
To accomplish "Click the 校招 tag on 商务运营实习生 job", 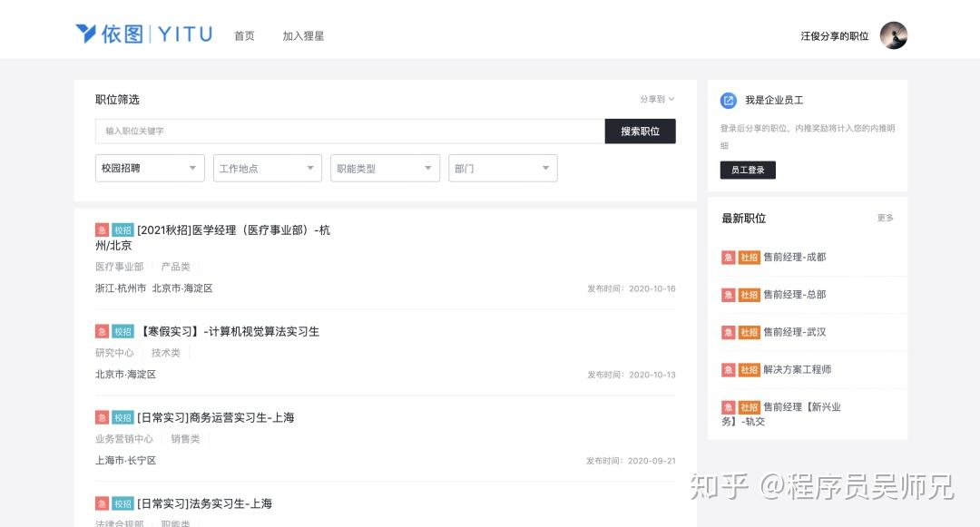I will point(122,418).
